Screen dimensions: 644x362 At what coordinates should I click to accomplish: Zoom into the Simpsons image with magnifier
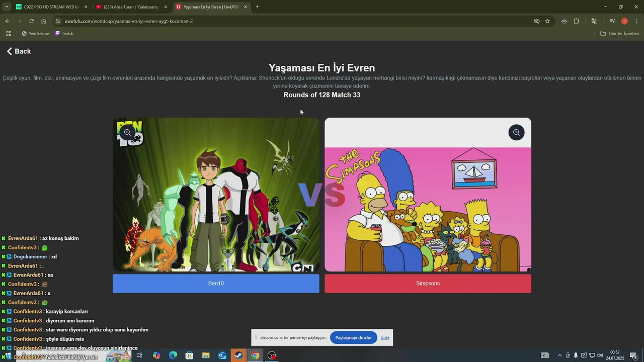(516, 132)
